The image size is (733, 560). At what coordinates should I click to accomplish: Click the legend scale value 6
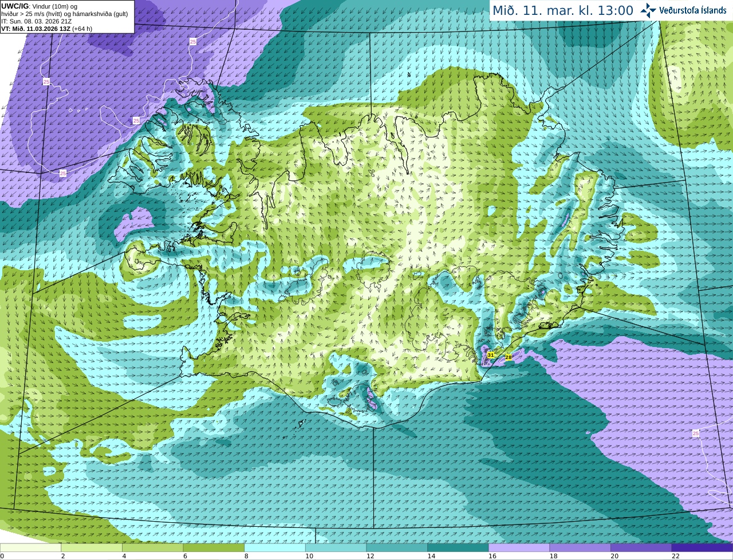click(x=185, y=556)
